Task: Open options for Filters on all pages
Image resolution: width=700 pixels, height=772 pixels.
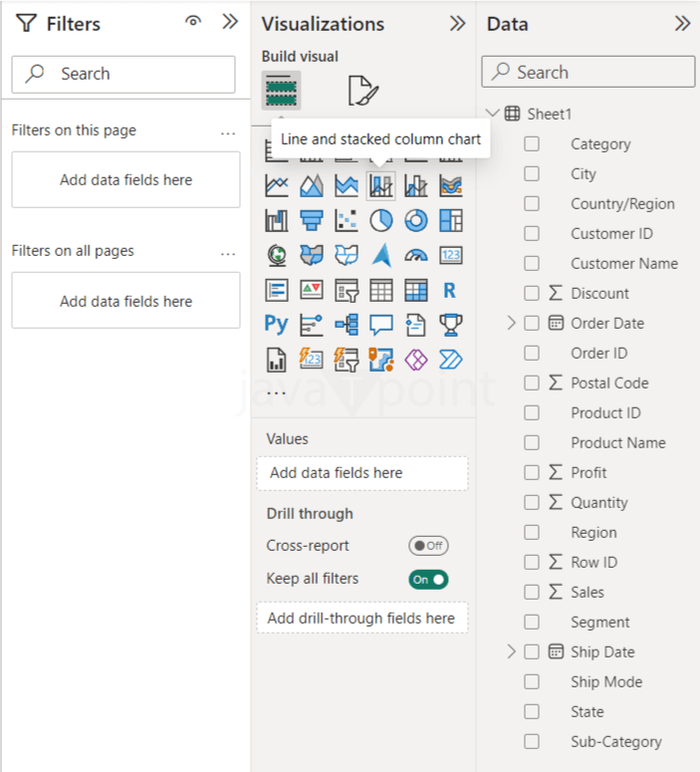Action: [x=228, y=254]
